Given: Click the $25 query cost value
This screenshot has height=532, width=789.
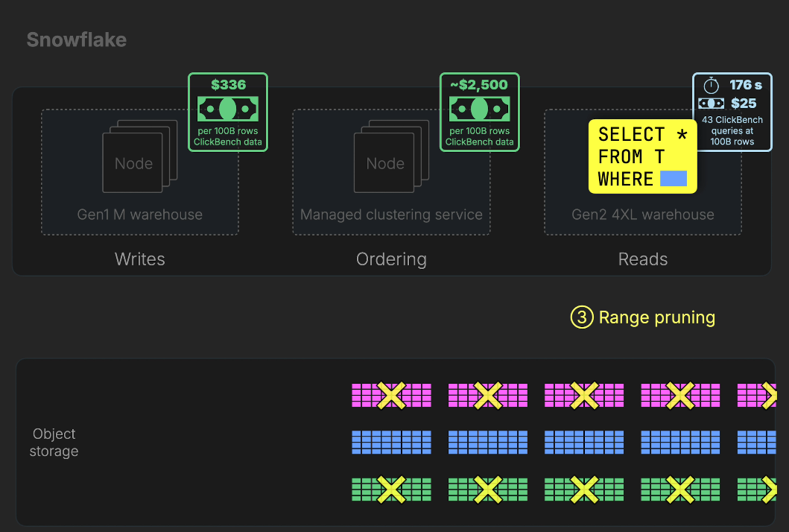Looking at the screenshot, I should pyautogui.click(x=744, y=104).
